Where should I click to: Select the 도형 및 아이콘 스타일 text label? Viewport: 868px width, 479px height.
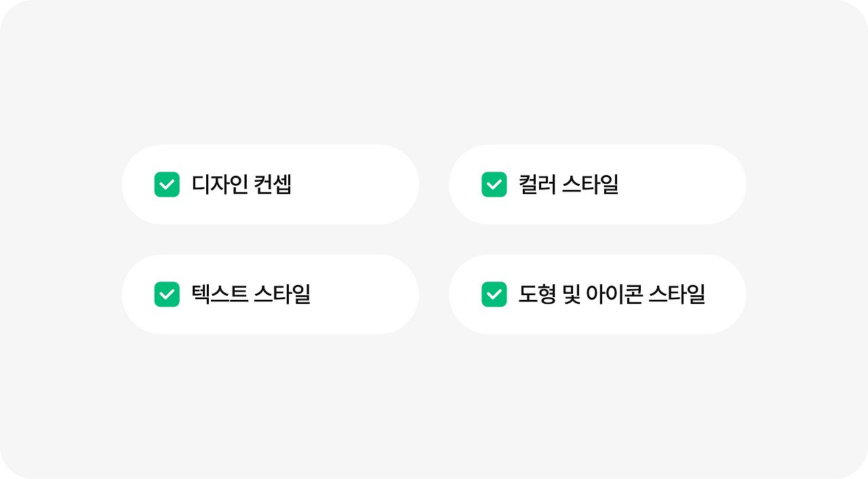click(612, 294)
